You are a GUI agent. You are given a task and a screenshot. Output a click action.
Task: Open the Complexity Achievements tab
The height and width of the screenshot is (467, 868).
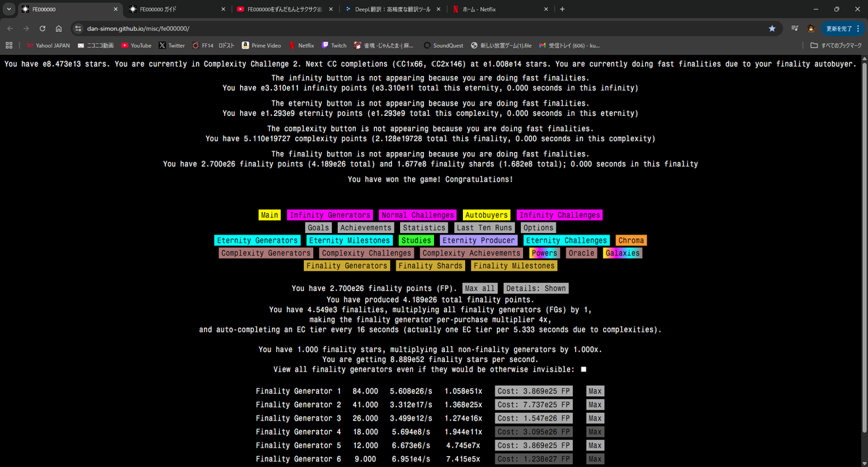(x=472, y=253)
